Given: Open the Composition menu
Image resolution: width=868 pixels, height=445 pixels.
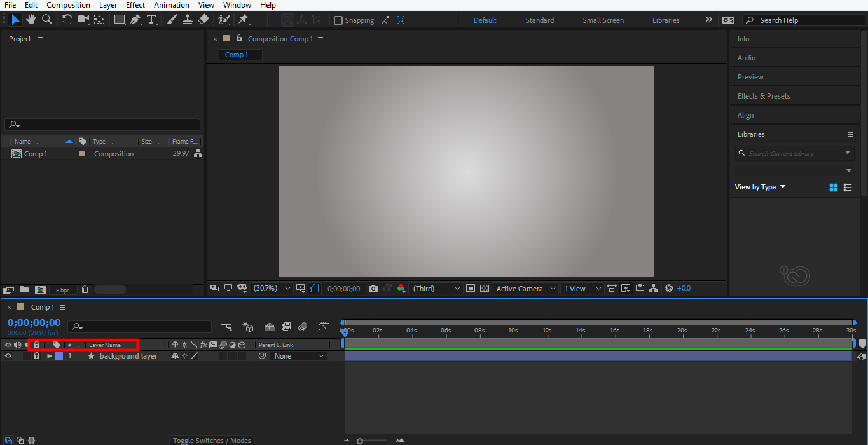Looking at the screenshot, I should pos(68,5).
